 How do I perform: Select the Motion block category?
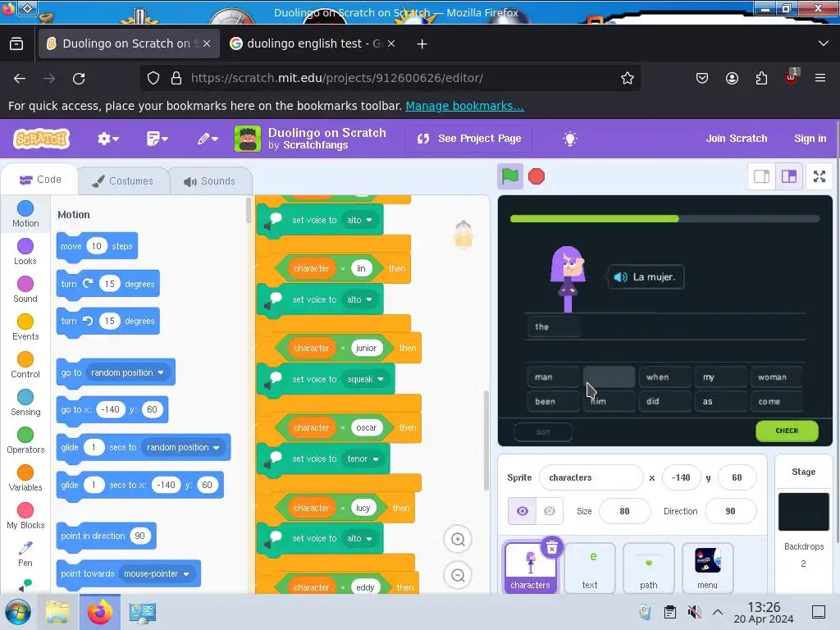[x=25, y=214]
